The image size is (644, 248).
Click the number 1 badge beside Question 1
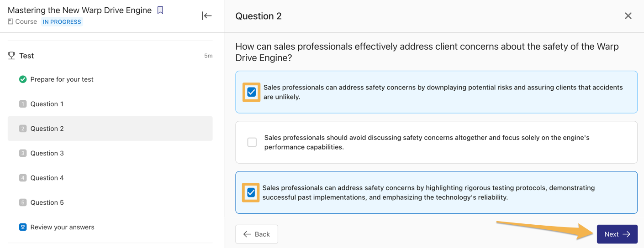pos(23,104)
